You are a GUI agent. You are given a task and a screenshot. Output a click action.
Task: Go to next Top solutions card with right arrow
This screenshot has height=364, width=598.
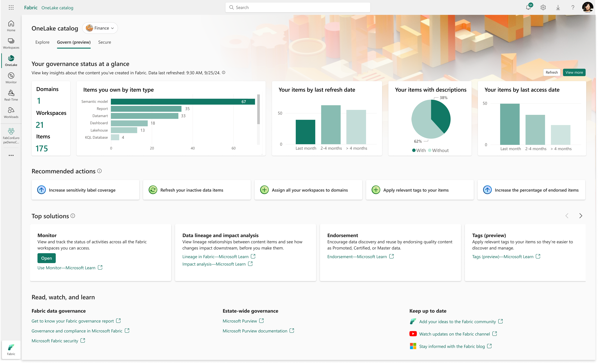[581, 216]
